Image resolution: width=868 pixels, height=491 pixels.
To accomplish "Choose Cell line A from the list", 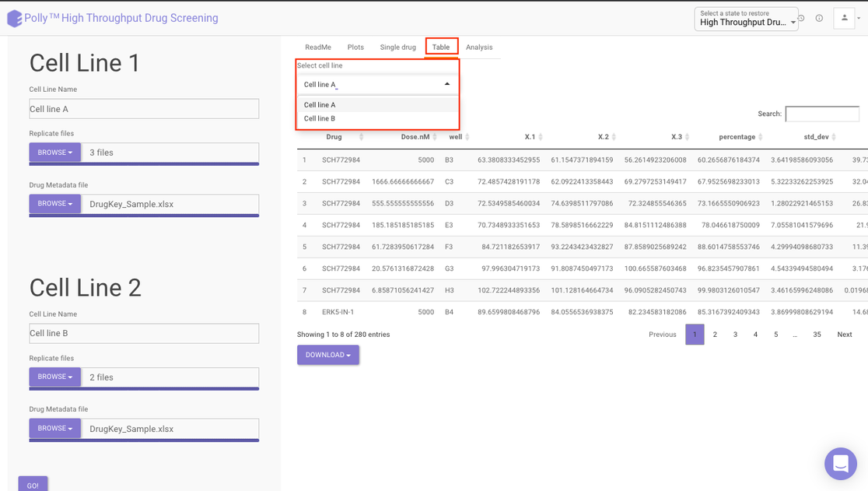I will click(377, 104).
